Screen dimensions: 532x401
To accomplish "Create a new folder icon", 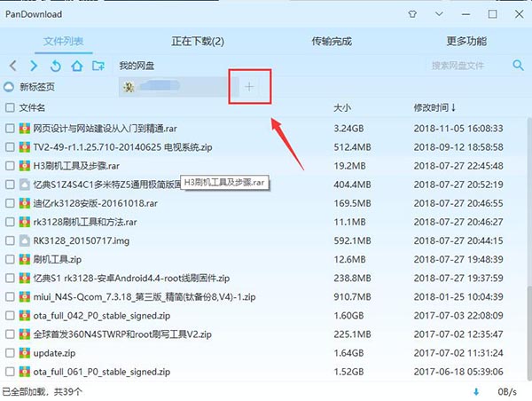I will click(98, 66).
